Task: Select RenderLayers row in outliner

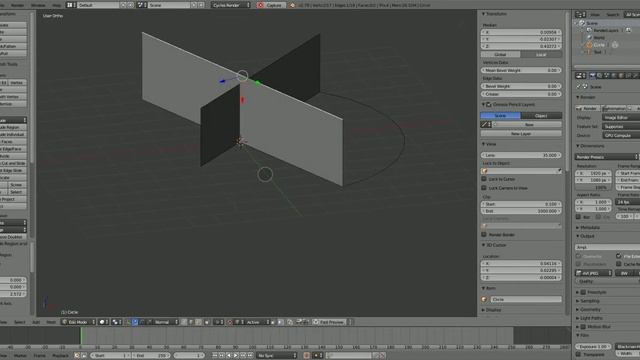Action: pyautogui.click(x=605, y=30)
